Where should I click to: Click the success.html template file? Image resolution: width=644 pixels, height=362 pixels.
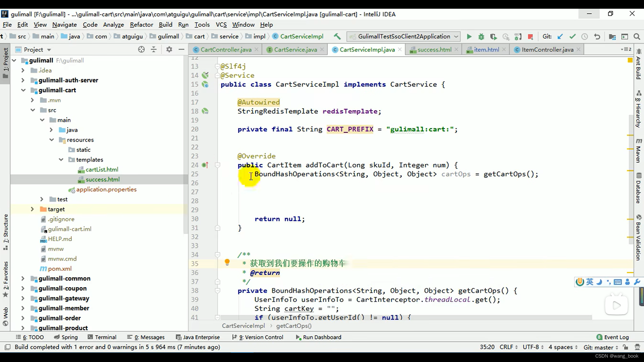coord(103,179)
